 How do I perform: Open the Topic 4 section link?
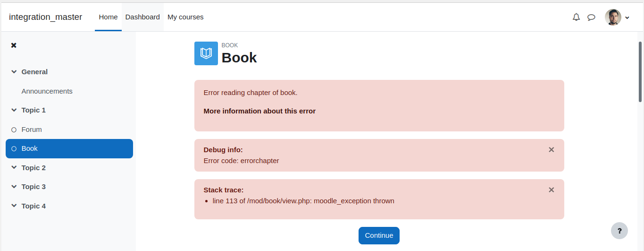coord(33,206)
